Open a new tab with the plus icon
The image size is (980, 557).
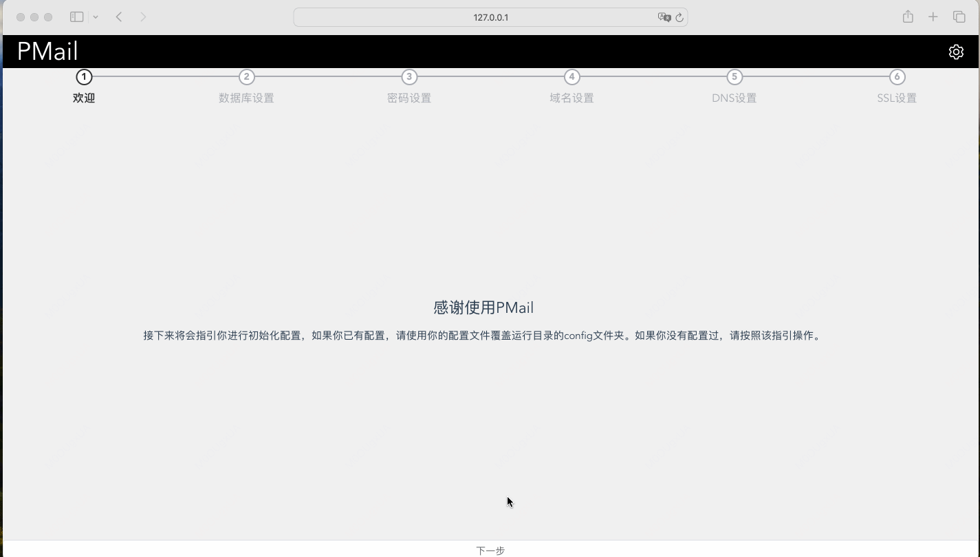[x=933, y=17]
